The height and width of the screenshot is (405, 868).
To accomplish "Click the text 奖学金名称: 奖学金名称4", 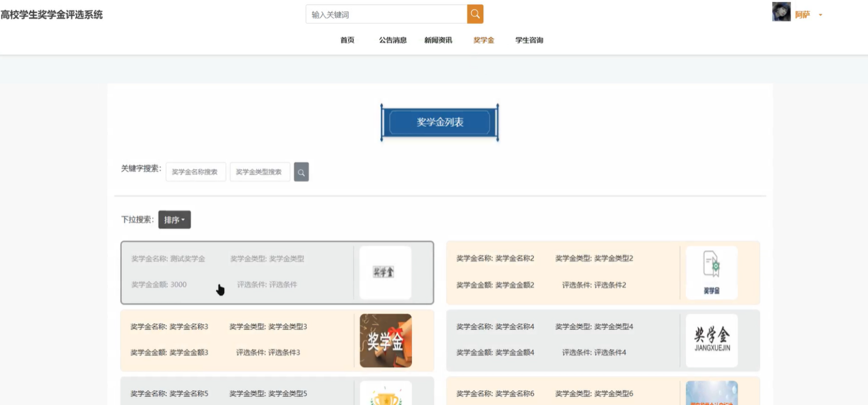I will point(495,327).
